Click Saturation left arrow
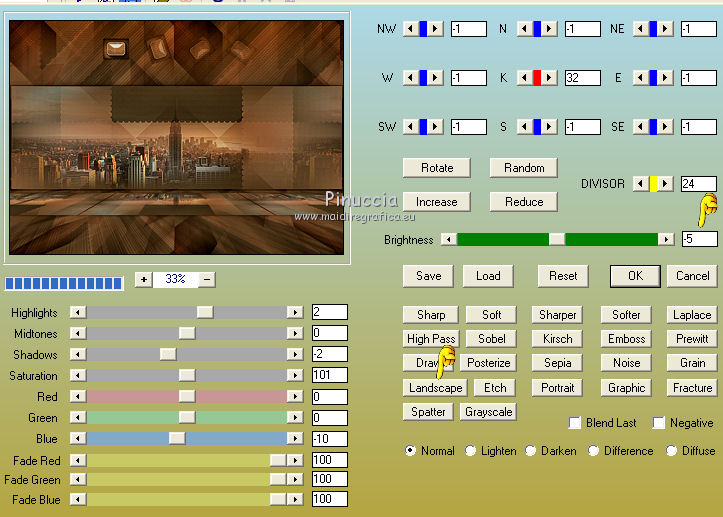The height and width of the screenshot is (517, 723). tap(78, 375)
